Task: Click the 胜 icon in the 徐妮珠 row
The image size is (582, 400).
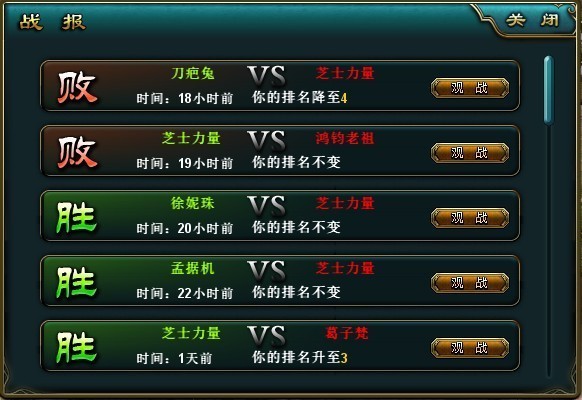Action: coord(76,217)
